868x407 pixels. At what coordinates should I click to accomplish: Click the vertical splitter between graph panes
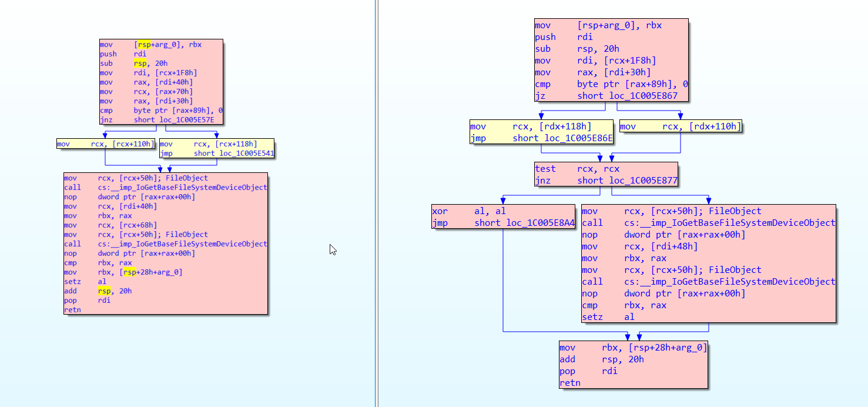[x=376, y=203]
